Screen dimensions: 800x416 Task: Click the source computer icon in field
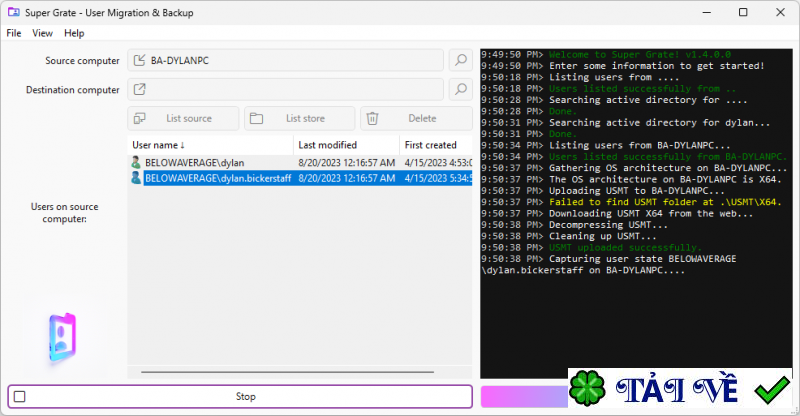(139, 60)
